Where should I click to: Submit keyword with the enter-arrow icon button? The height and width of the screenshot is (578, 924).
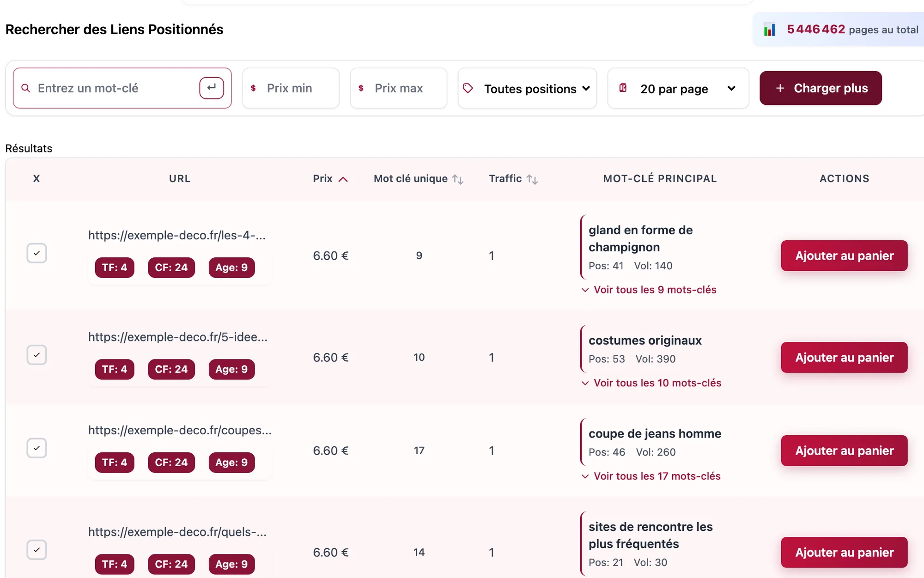tap(212, 88)
